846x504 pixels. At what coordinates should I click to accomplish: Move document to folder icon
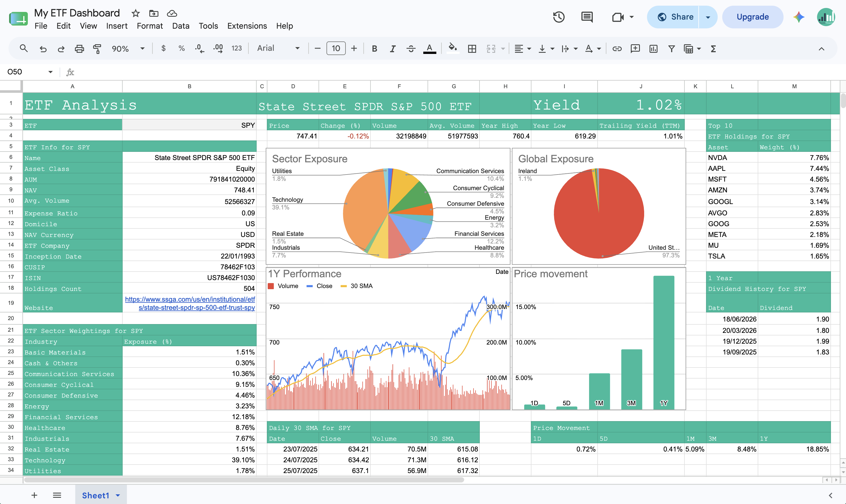point(154,13)
